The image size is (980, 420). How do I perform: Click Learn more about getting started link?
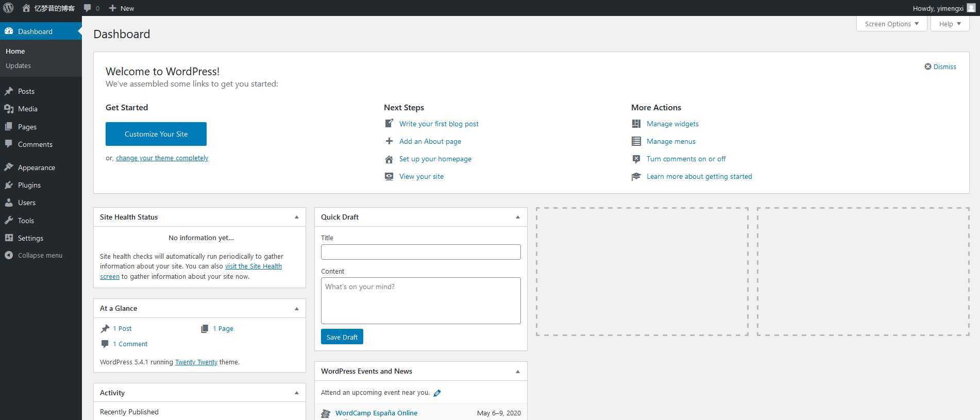pos(699,176)
